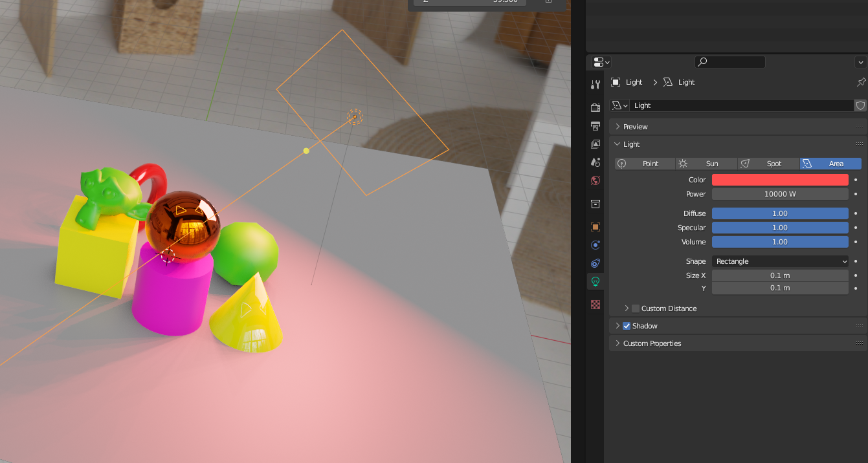Open the Texture properties tab

[x=595, y=305]
